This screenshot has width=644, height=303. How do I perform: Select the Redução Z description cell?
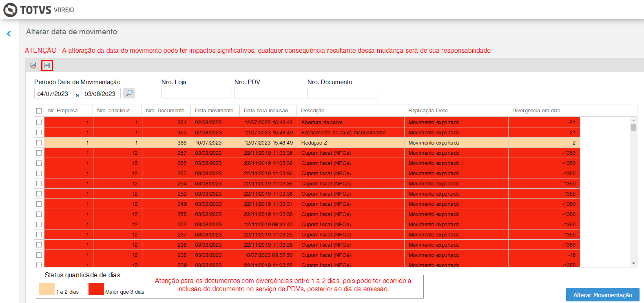pos(350,143)
